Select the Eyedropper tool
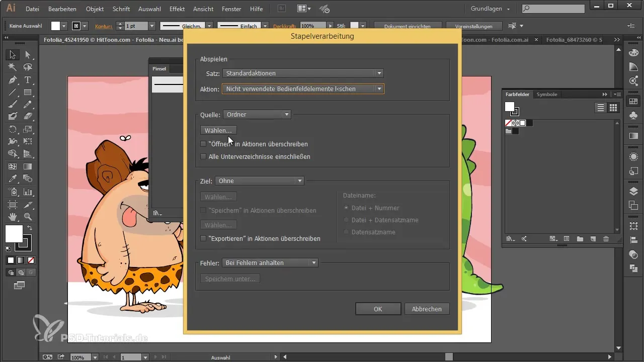The height and width of the screenshot is (362, 644). tap(13, 178)
